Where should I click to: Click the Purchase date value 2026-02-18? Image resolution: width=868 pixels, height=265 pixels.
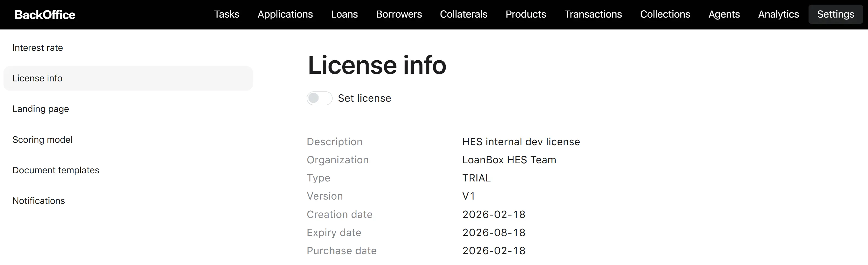494,250
